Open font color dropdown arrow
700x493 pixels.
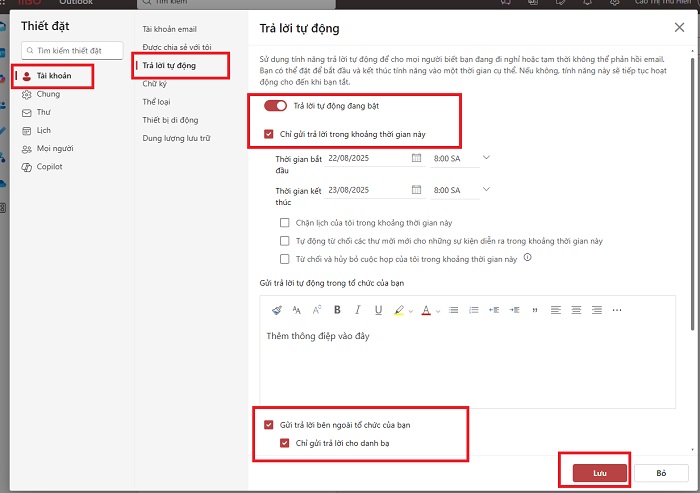point(438,311)
